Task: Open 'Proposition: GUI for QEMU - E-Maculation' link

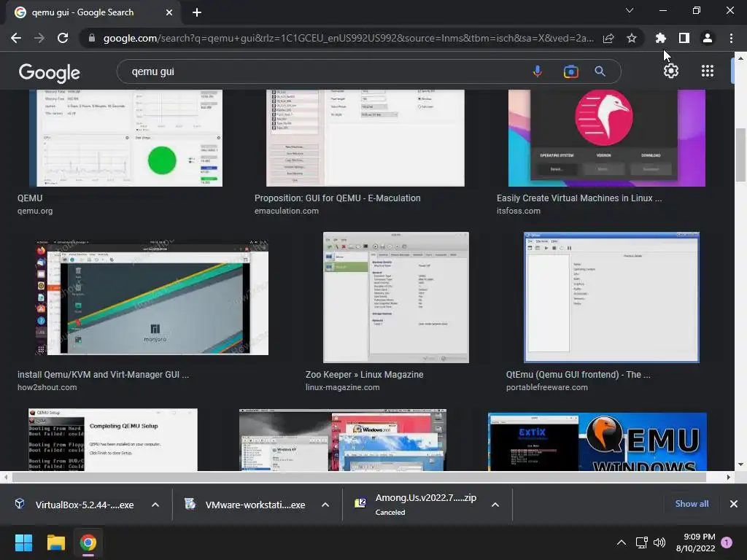Action: point(337,198)
